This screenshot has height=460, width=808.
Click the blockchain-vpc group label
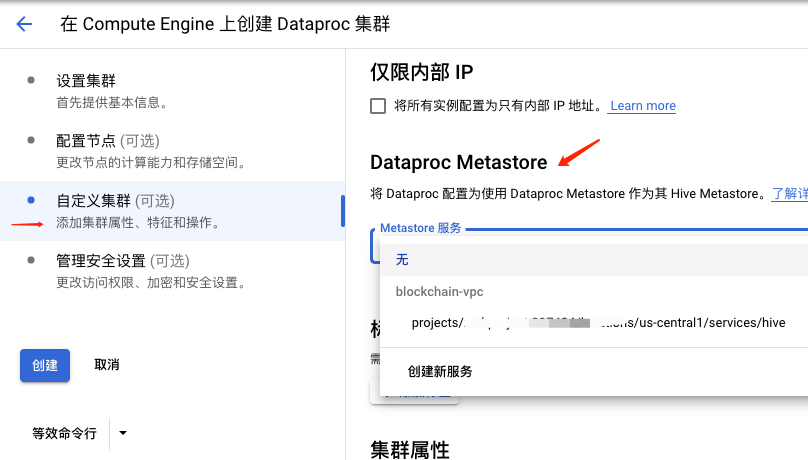(x=440, y=292)
